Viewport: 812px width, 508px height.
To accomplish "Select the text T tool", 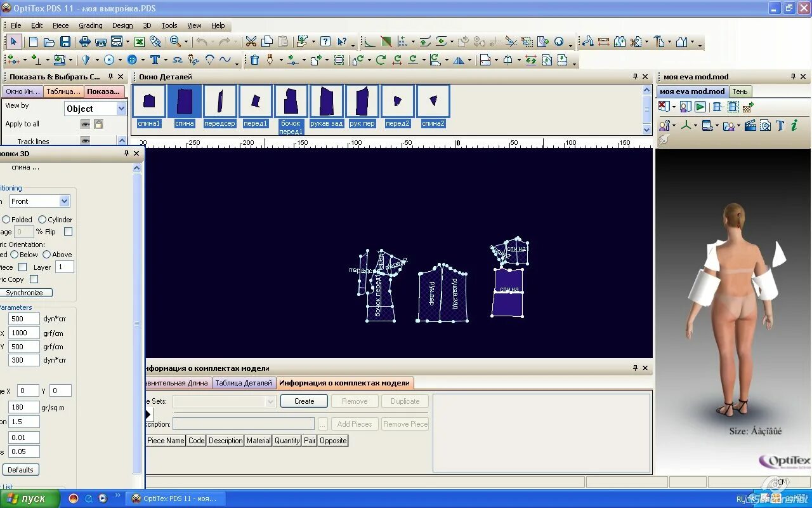I will point(155,60).
